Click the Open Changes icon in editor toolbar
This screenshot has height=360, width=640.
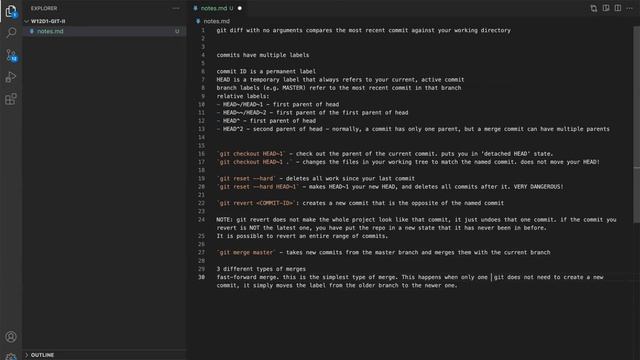coord(594,8)
